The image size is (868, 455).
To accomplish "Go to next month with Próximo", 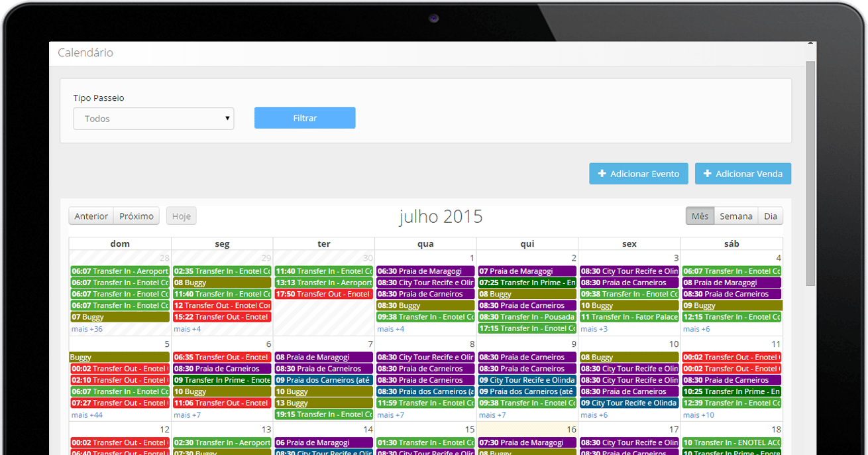I will tap(136, 216).
